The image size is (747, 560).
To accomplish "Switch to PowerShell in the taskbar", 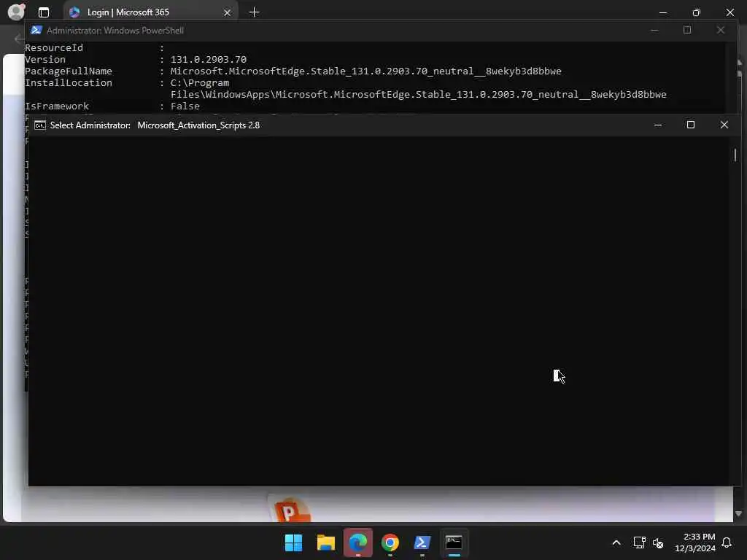I will (422, 542).
